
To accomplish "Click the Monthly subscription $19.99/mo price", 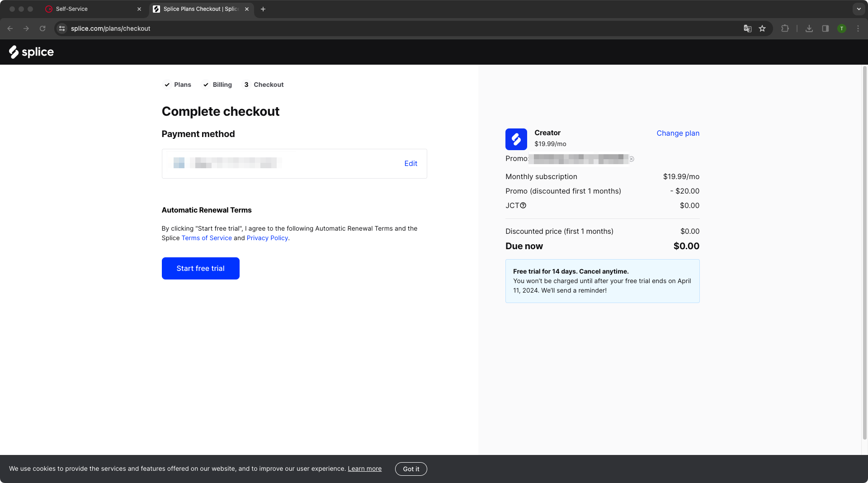I will [681, 176].
